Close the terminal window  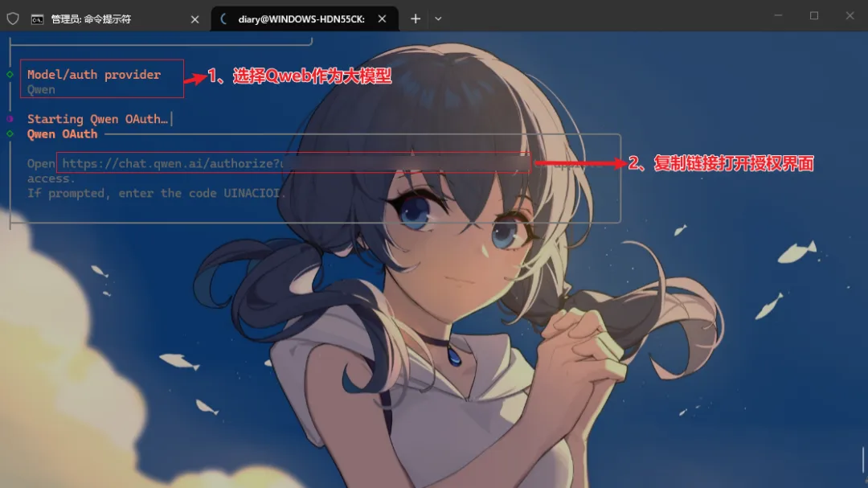tap(850, 15)
